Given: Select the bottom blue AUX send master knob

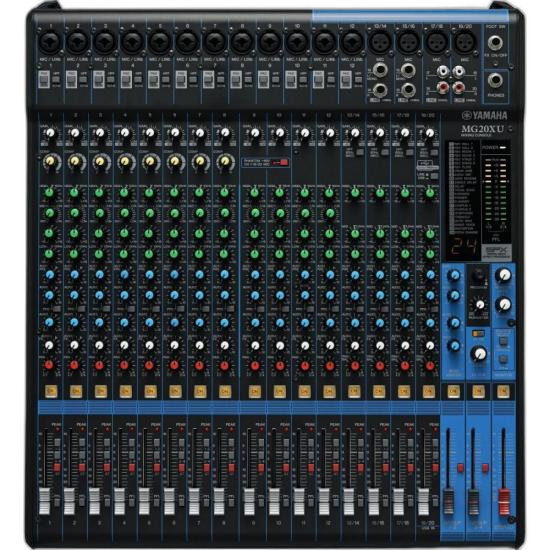Looking at the screenshot, I should tap(454, 346).
